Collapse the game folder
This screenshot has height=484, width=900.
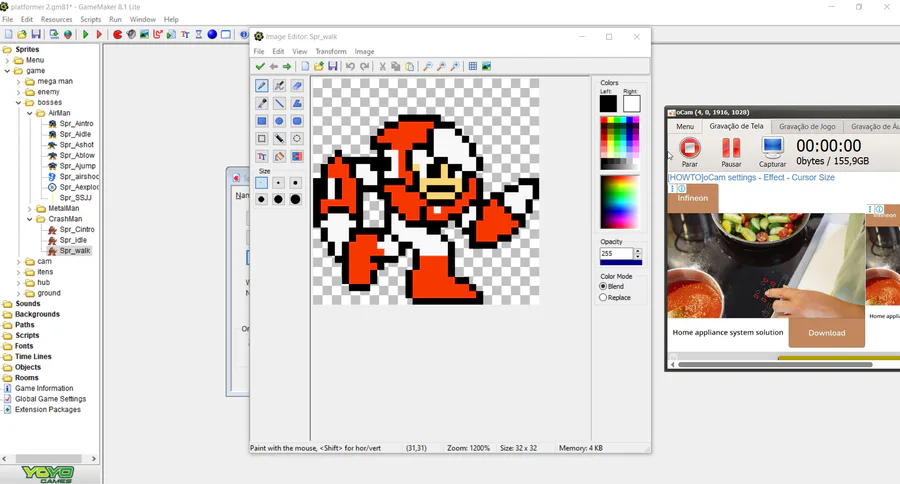(x=7, y=71)
